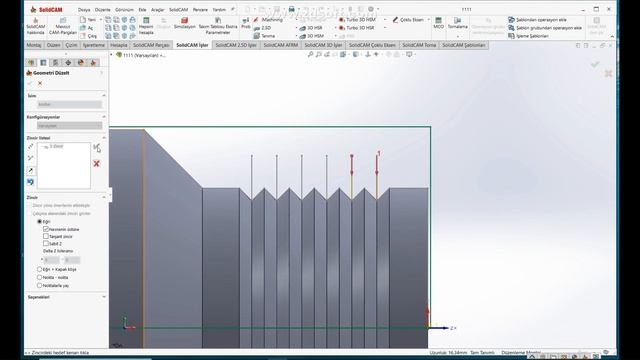Image resolution: width=640 pixels, height=360 pixels.
Task: Switch to the SolidCAM 2.5D İşler tab
Action: pyautogui.click(x=236, y=45)
